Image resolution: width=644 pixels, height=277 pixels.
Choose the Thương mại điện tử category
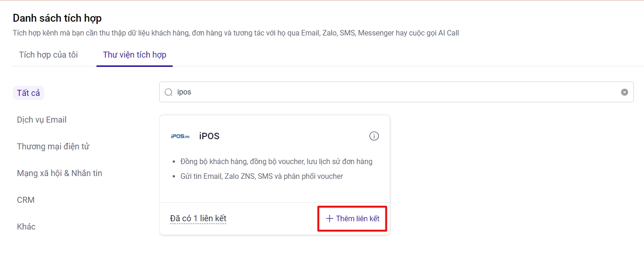[x=53, y=147]
